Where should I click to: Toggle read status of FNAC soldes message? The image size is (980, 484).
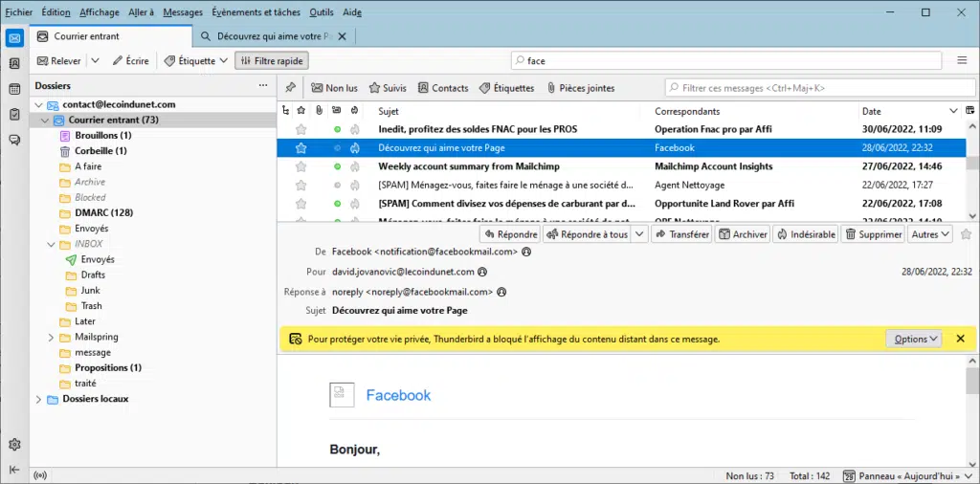338,129
